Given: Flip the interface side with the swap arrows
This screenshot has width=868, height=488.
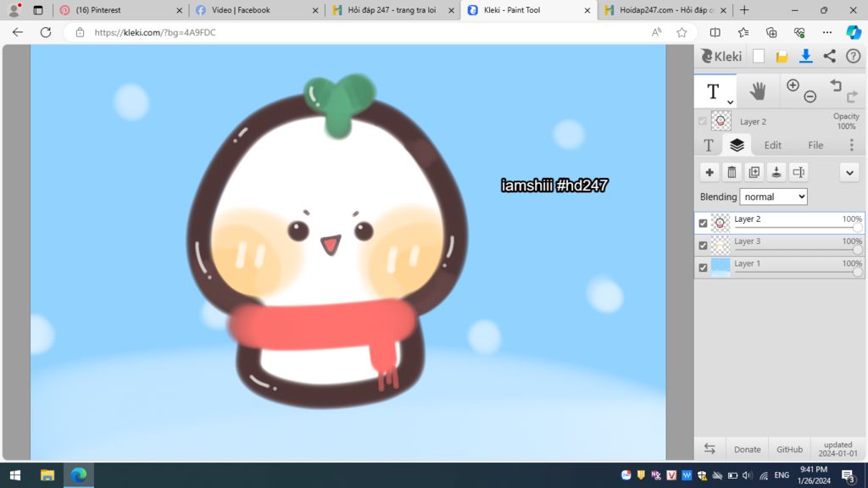Looking at the screenshot, I should pos(709,449).
